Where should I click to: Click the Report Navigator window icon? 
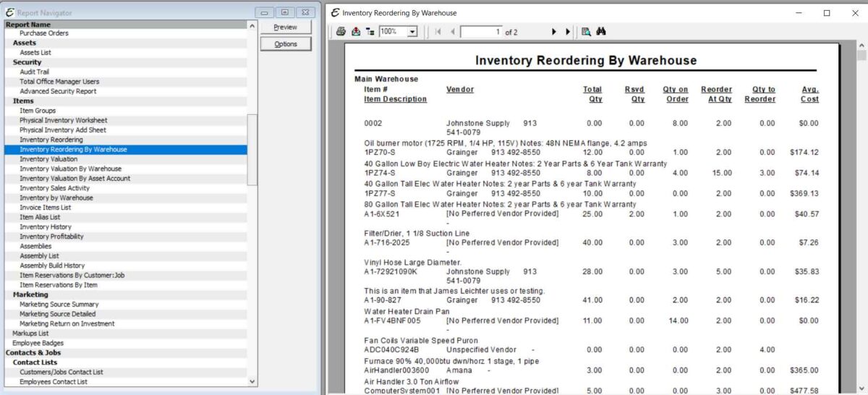pyautogui.click(x=9, y=13)
